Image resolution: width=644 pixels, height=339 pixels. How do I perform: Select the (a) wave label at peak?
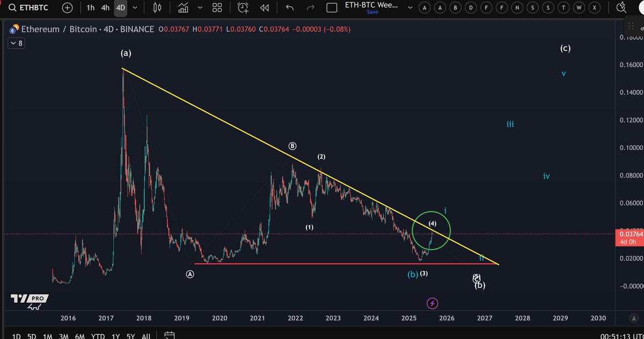tap(126, 53)
